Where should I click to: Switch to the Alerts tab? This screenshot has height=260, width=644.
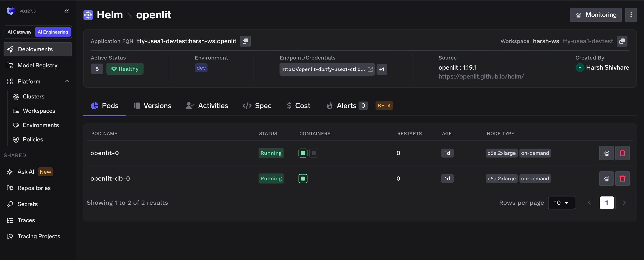click(x=347, y=106)
